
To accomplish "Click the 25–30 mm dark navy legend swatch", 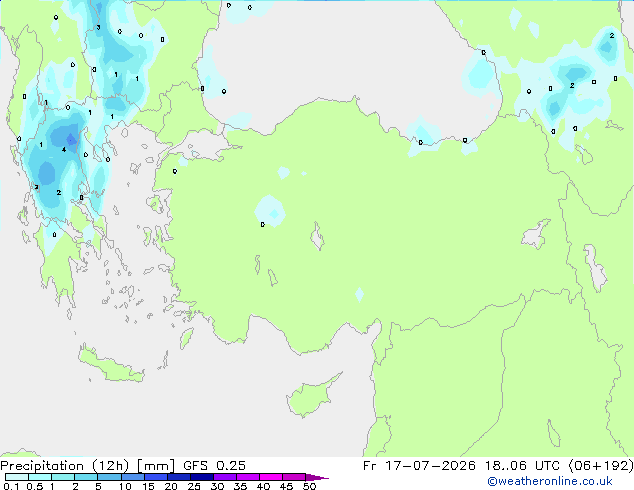I will (202, 477).
